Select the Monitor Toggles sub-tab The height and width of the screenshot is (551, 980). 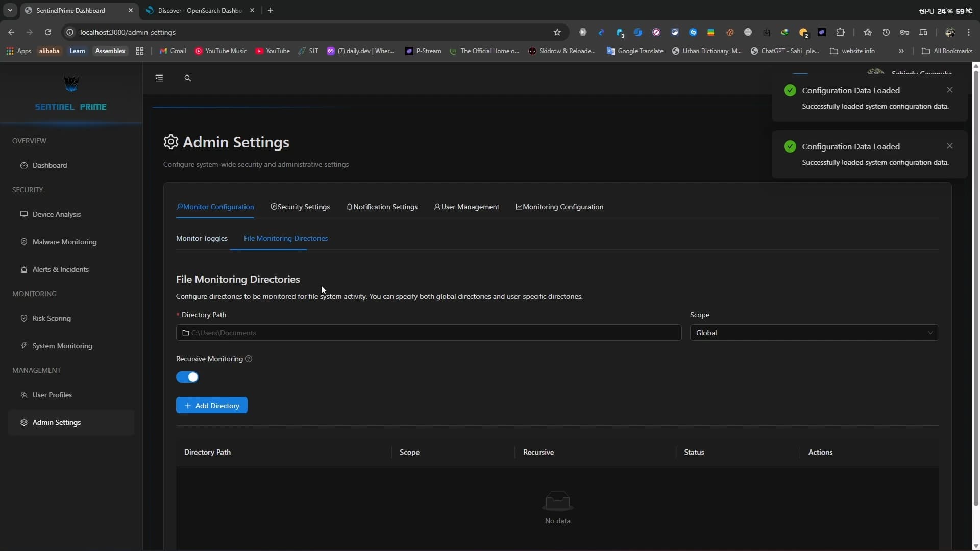coord(202,238)
